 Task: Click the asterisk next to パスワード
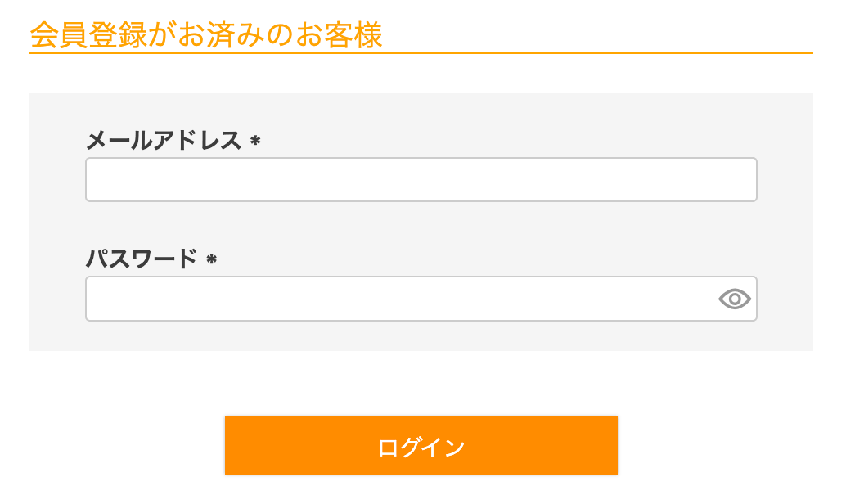coord(211,260)
